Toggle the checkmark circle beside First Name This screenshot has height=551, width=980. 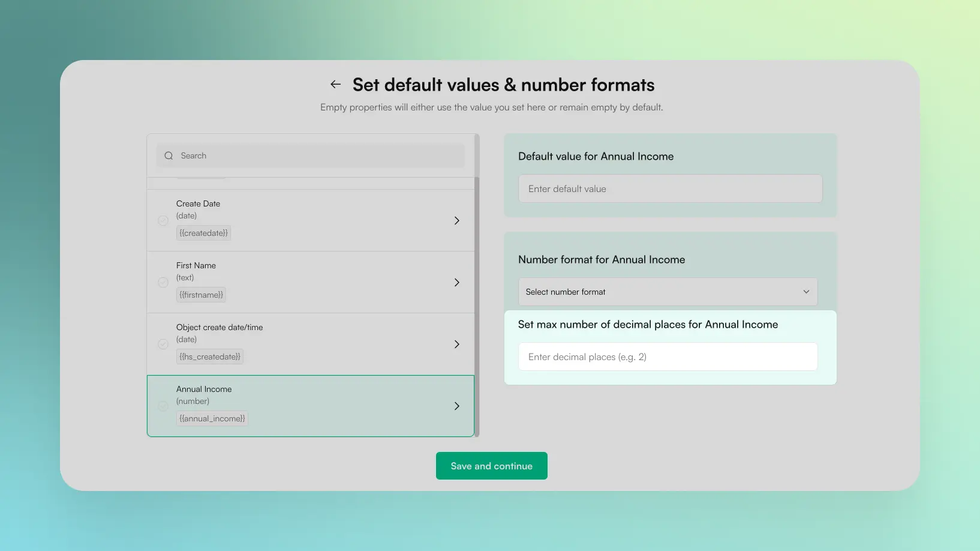tap(163, 282)
